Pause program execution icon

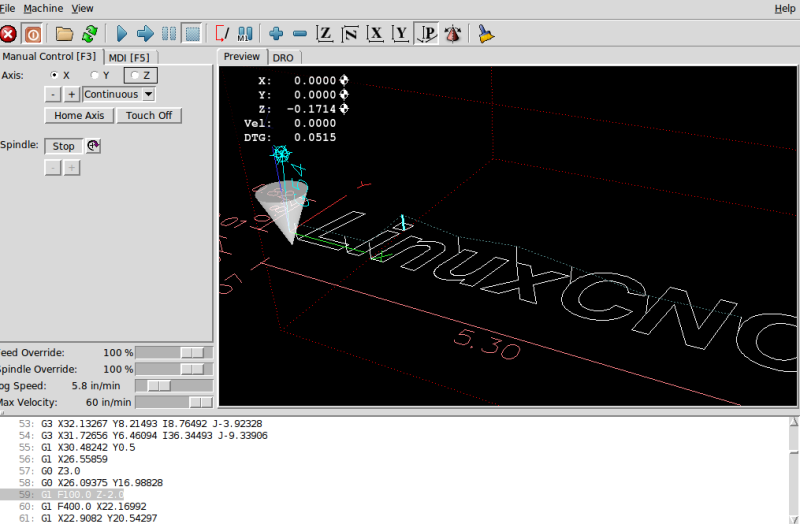(169, 34)
